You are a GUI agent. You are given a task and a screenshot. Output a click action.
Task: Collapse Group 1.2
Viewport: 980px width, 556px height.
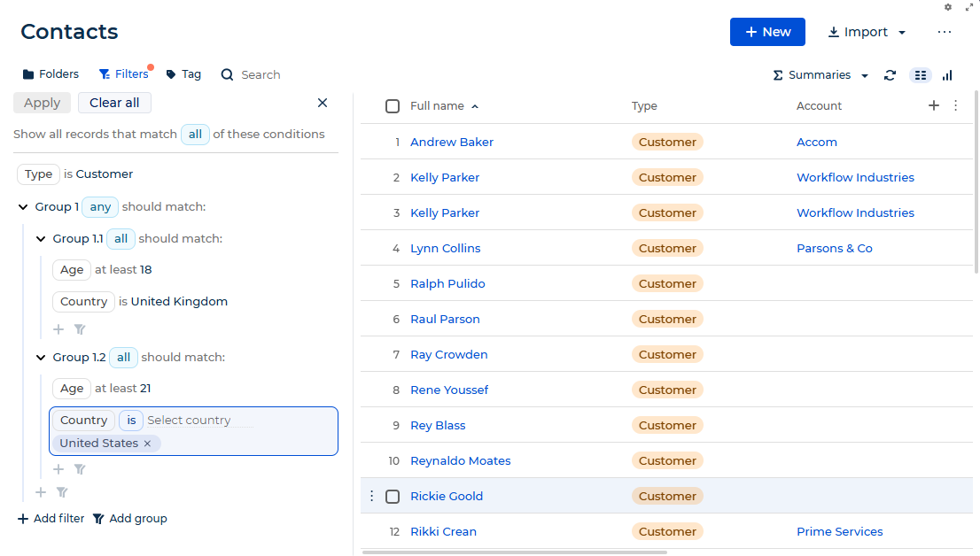click(41, 358)
